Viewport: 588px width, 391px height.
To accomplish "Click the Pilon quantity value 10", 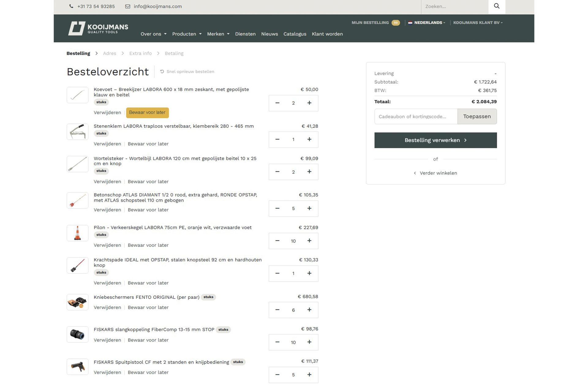I will [293, 241].
